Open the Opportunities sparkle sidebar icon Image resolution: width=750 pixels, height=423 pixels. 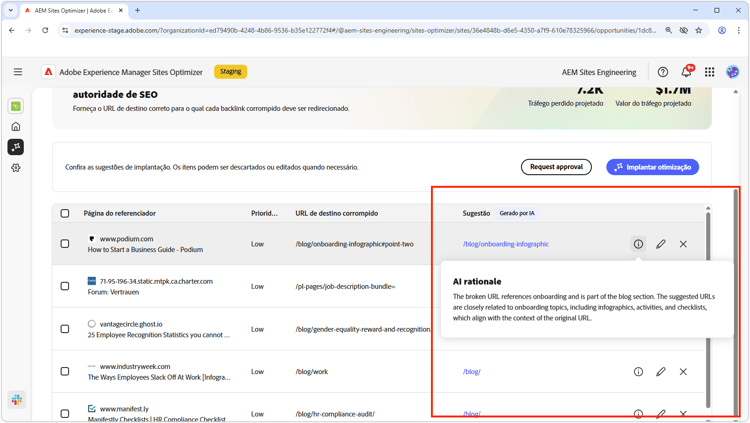click(x=16, y=147)
